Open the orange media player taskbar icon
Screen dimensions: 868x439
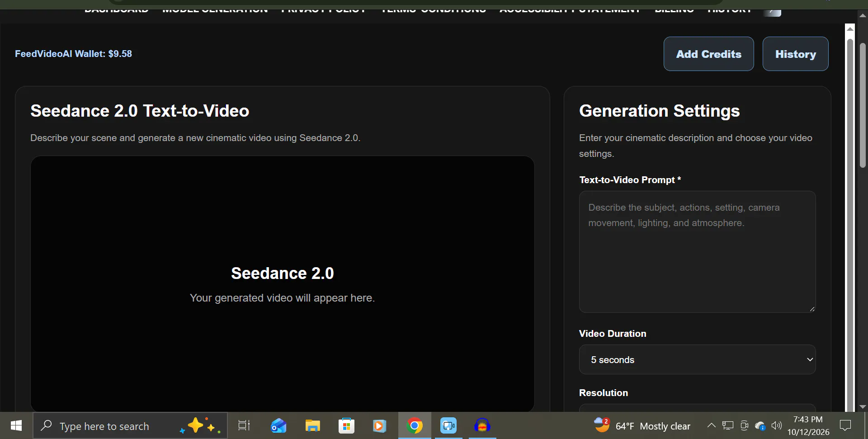[380, 425]
